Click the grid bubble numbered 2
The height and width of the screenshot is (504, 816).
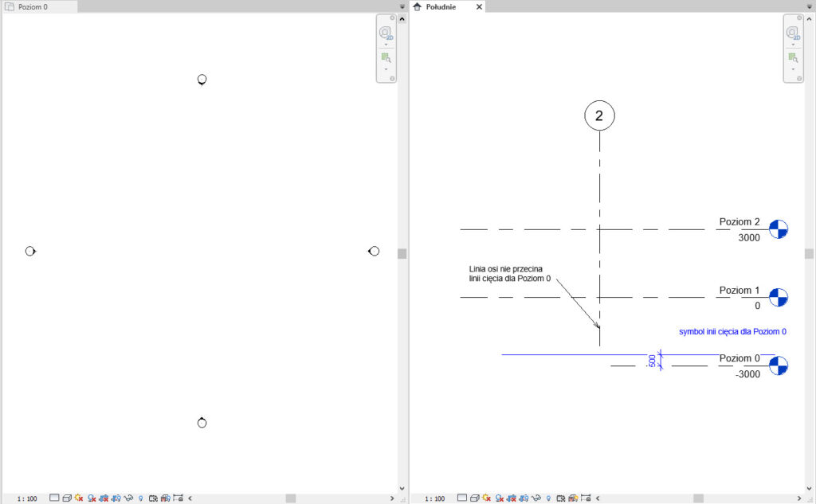tap(599, 115)
